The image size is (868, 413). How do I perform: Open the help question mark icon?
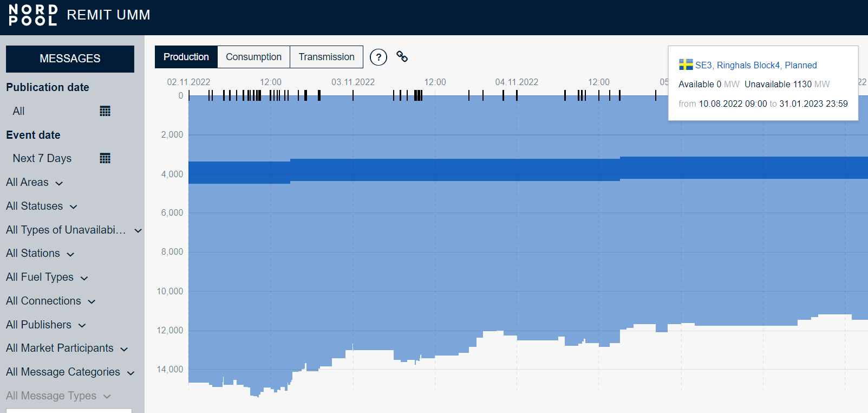[378, 57]
